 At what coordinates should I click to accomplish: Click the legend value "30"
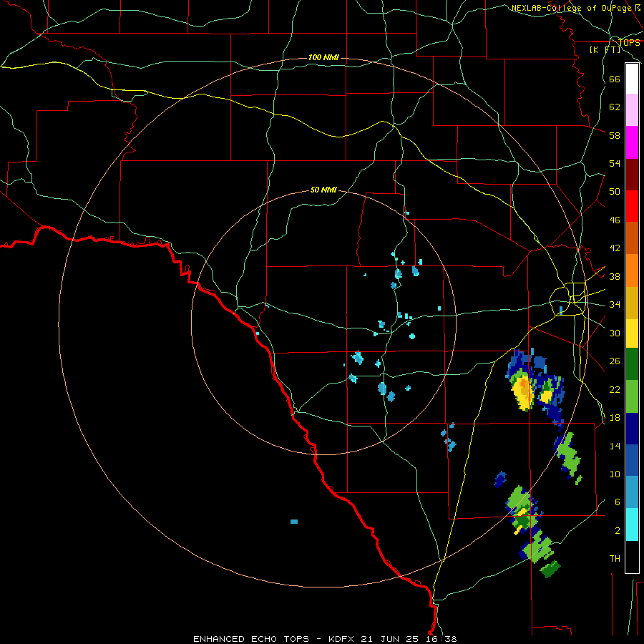(x=615, y=333)
